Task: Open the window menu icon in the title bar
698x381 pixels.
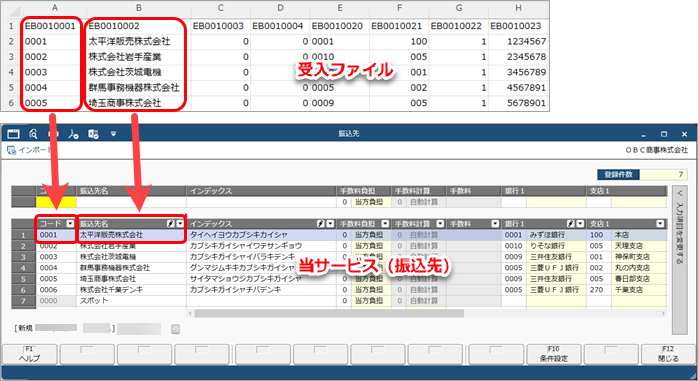Action: pyautogui.click(x=13, y=134)
